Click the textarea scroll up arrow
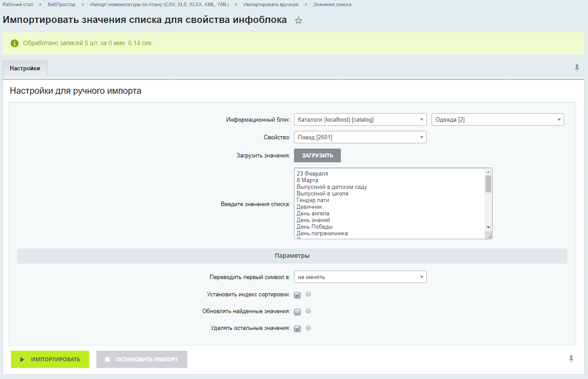This screenshot has height=379, width=588. (x=488, y=172)
